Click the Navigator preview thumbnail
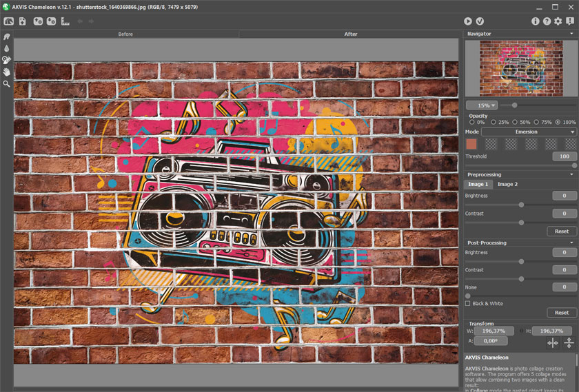Screen dimensions: 579x392 tap(521, 68)
